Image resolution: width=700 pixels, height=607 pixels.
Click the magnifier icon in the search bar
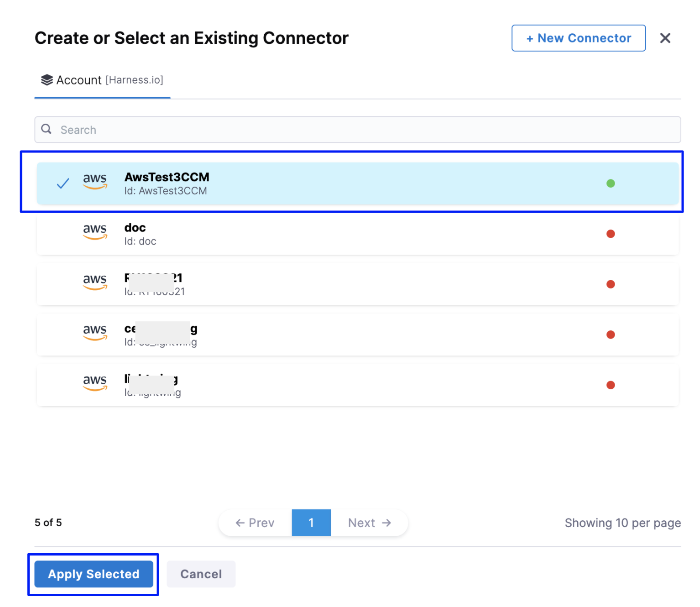47,129
